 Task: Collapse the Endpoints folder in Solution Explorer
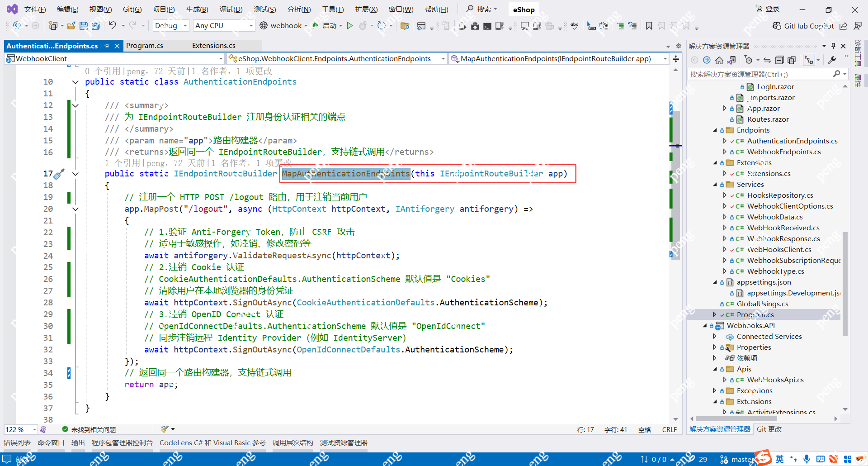715,130
